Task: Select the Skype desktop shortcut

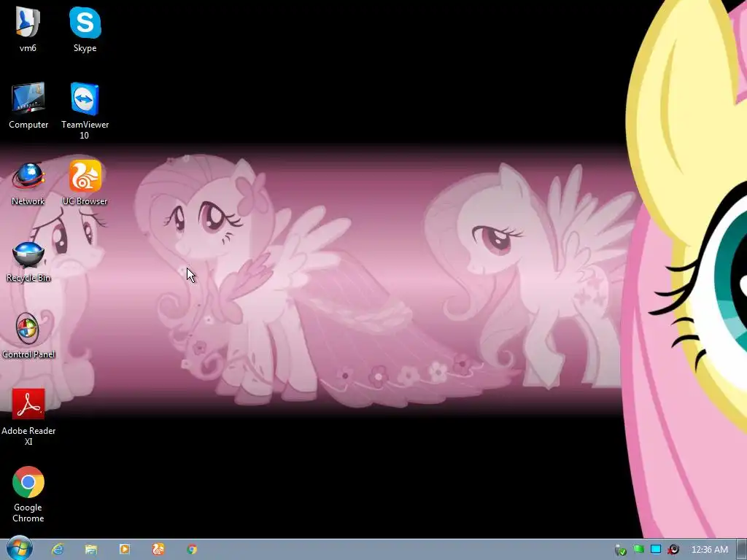Action: point(85,28)
